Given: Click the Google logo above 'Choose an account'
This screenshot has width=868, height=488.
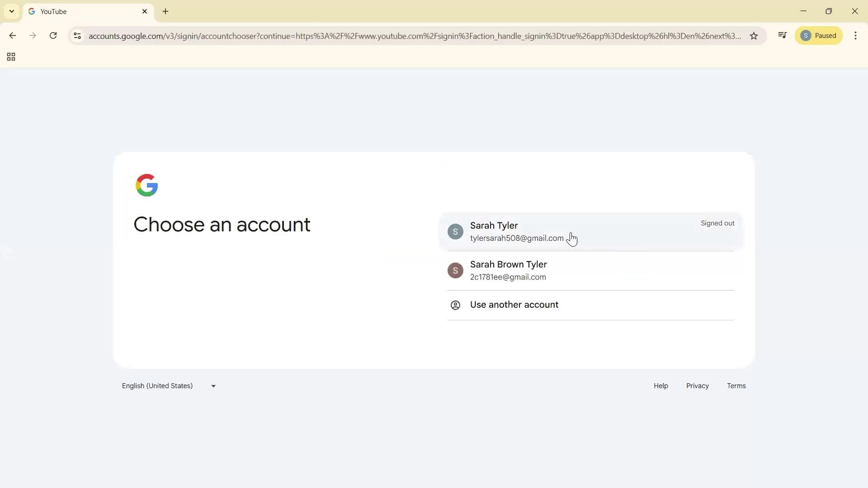Looking at the screenshot, I should [147, 185].
